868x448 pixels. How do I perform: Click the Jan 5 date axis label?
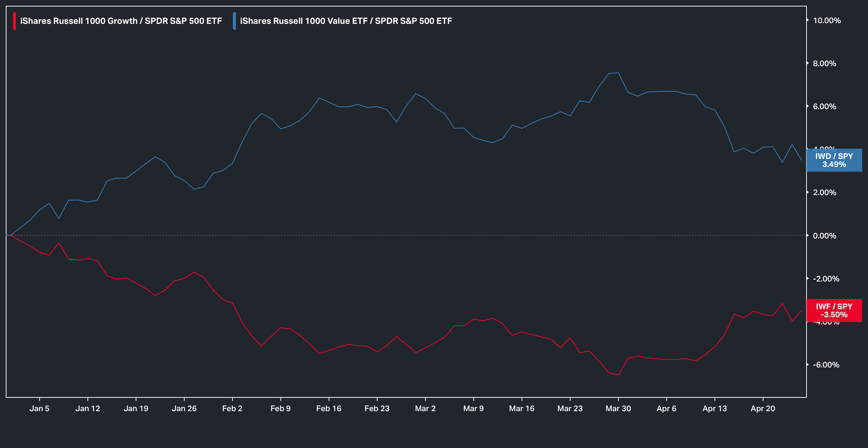coord(39,408)
